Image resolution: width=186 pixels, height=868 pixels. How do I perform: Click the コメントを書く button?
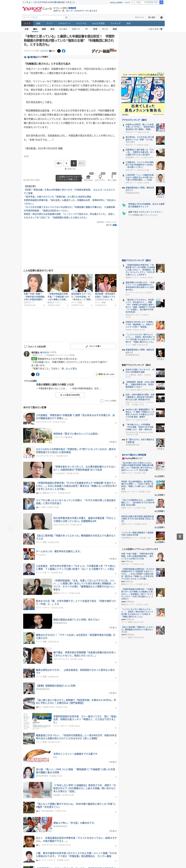point(93,346)
